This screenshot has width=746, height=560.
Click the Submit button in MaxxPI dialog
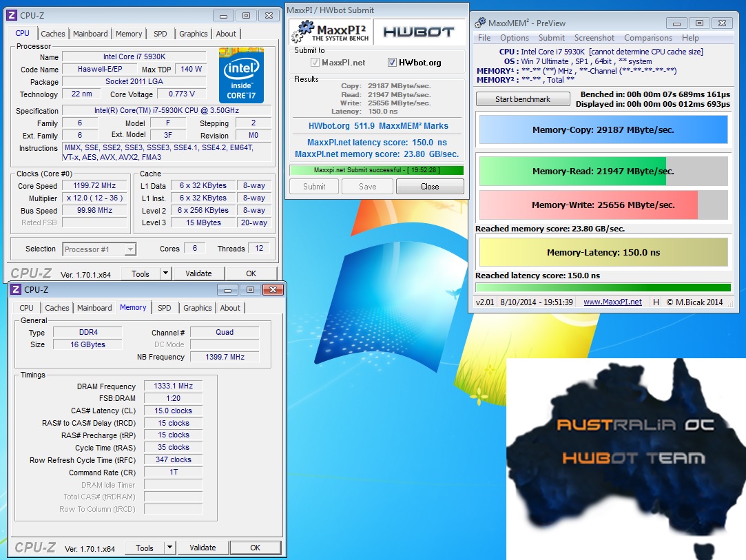314,187
